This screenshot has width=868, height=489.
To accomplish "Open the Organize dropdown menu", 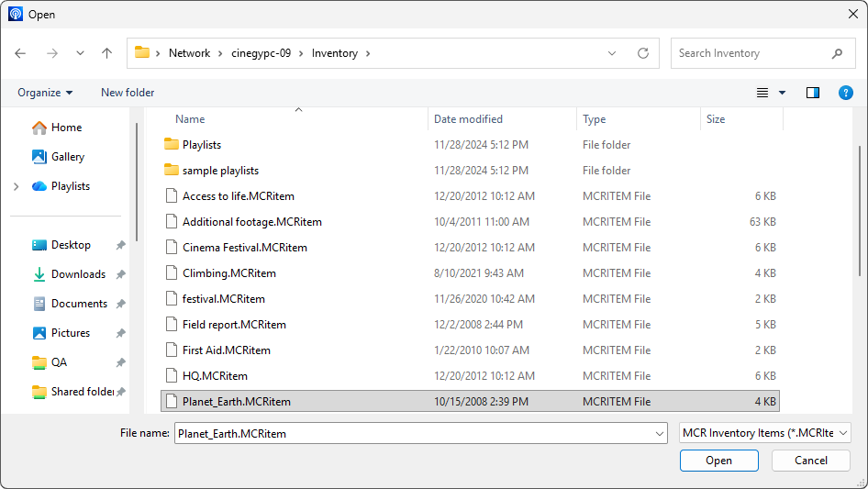I will [45, 93].
